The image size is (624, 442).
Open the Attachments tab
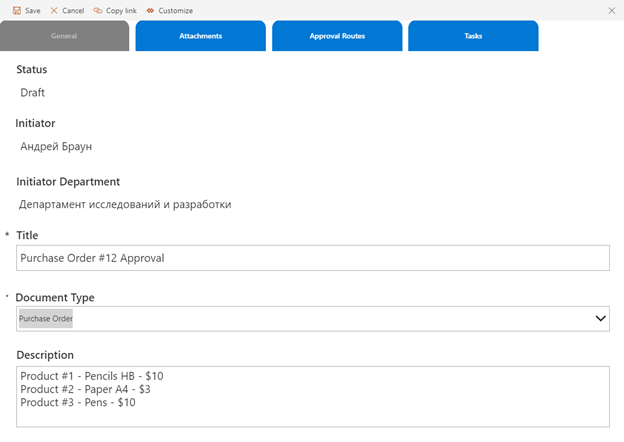pos(201,36)
